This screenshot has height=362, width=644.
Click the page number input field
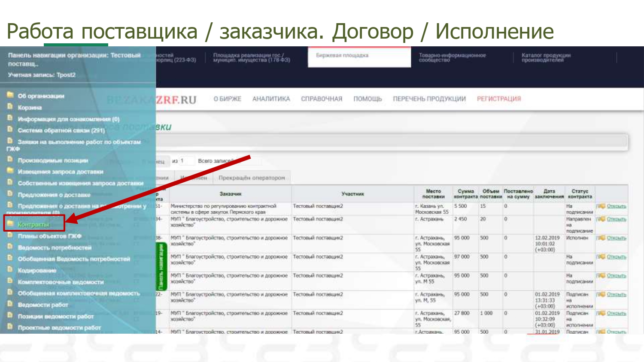coord(187,161)
